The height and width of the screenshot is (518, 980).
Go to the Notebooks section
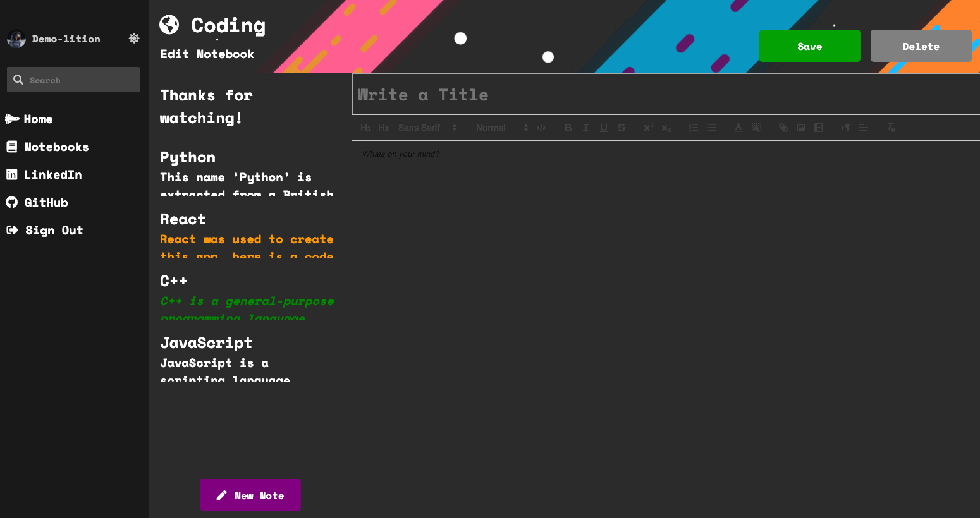coord(56,147)
